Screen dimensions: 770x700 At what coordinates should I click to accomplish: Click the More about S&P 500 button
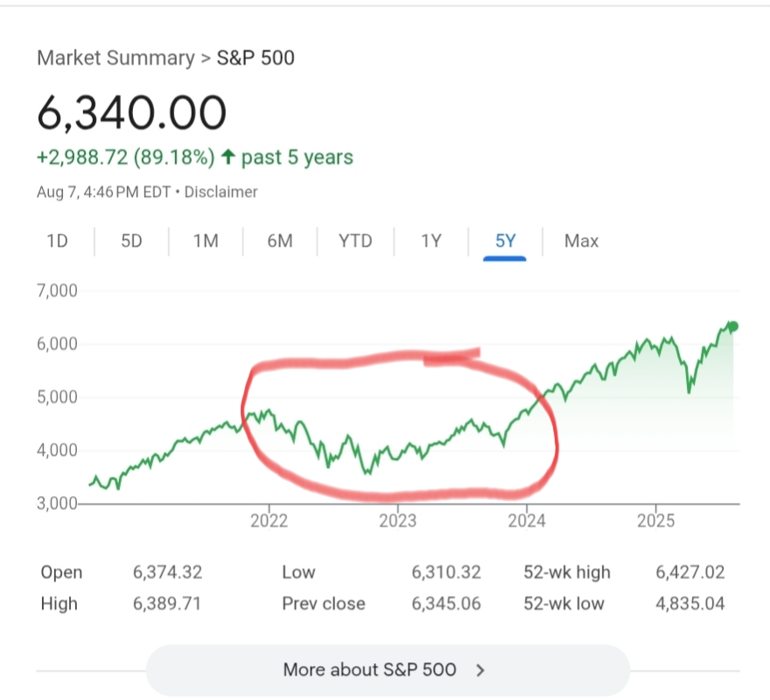coord(387,670)
